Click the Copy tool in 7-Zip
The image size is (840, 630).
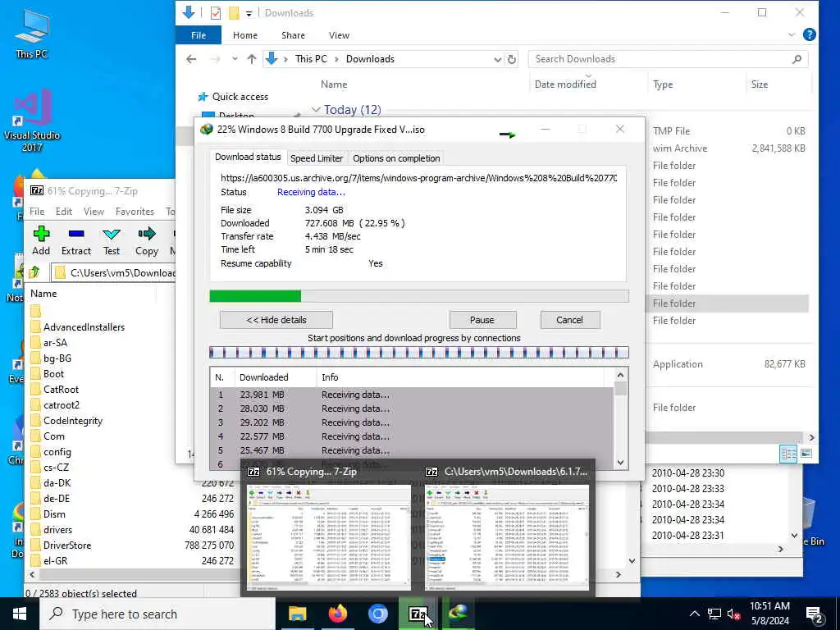pyautogui.click(x=146, y=240)
